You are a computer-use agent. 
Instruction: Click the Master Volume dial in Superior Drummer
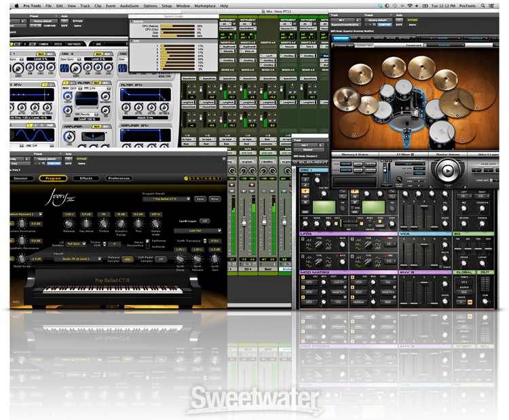(x=447, y=170)
